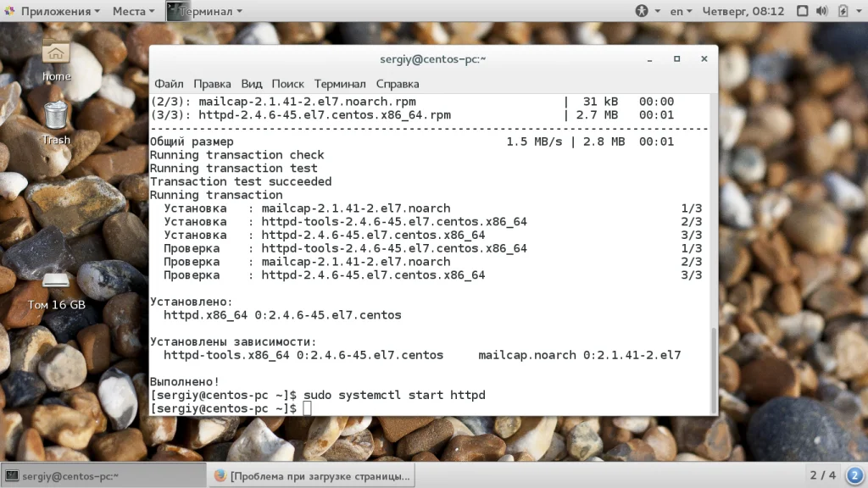Click the window list icon in top panel
868x488 pixels.
coord(802,11)
